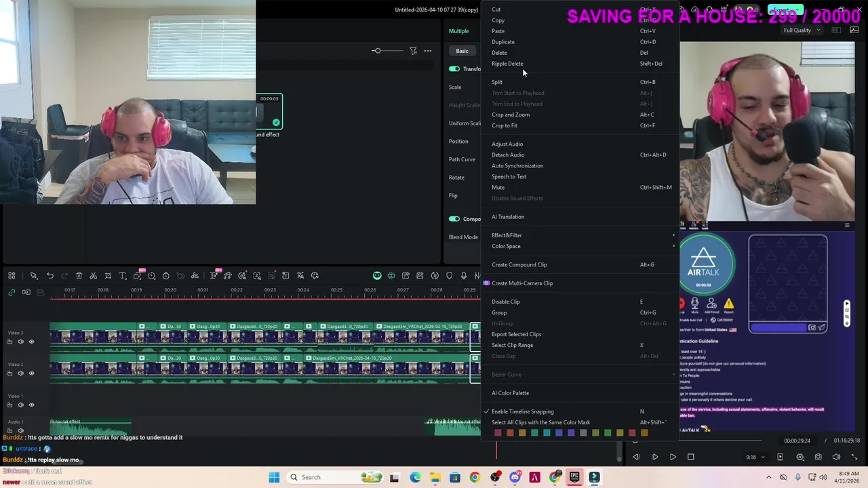The image size is (868, 488).
Task: Play the preview with the play button
Action: pos(673,457)
